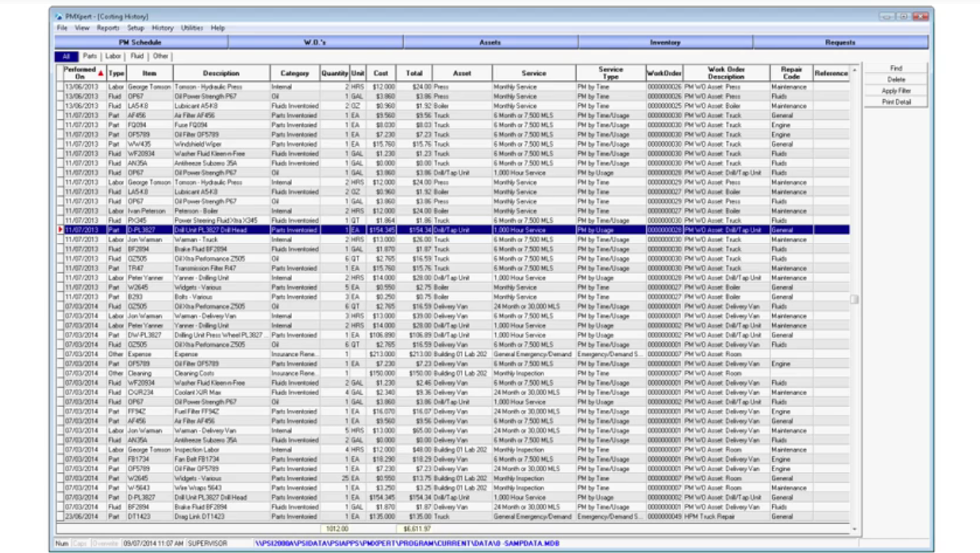The height and width of the screenshot is (553, 980).
Task: Sort by the Asset column header
Action: 463,73
